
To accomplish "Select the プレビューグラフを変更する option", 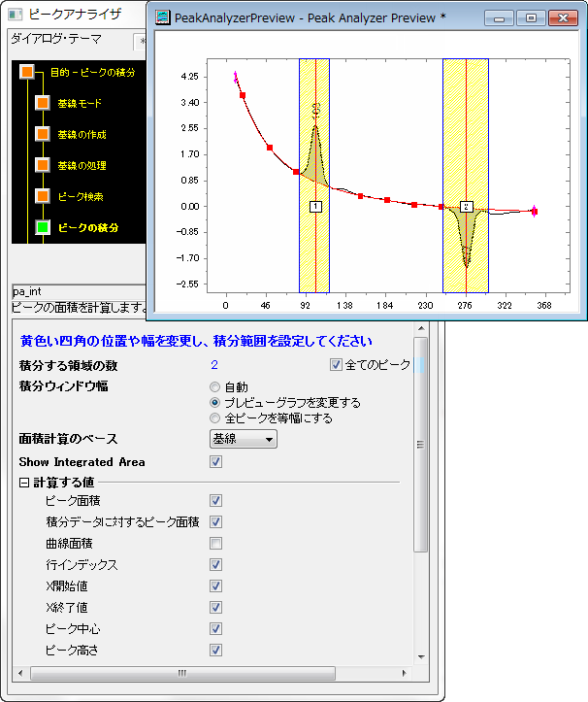I will tap(215, 403).
